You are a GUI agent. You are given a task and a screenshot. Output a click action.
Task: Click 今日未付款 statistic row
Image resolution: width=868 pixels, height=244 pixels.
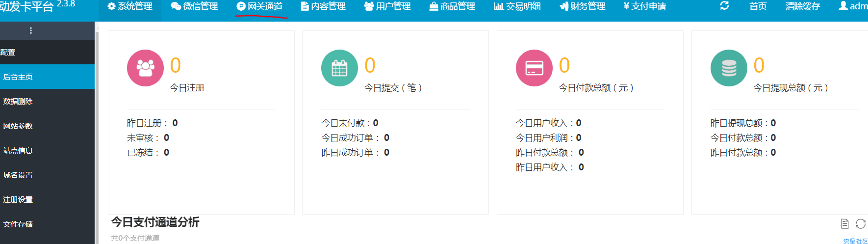350,123
